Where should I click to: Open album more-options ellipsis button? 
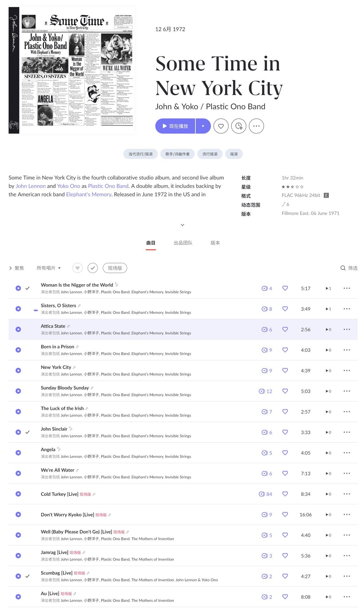click(x=256, y=126)
